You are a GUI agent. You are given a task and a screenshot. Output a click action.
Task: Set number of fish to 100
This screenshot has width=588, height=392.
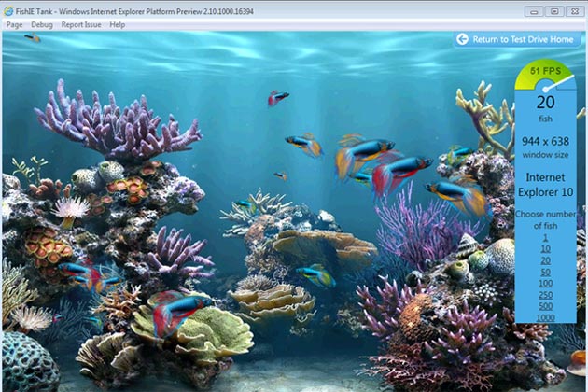(x=545, y=283)
